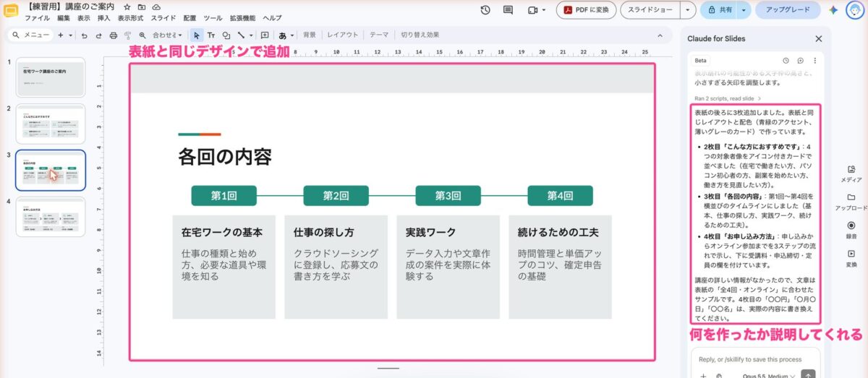Print the presentation via printer icon
The image size is (868, 378).
[113, 35]
